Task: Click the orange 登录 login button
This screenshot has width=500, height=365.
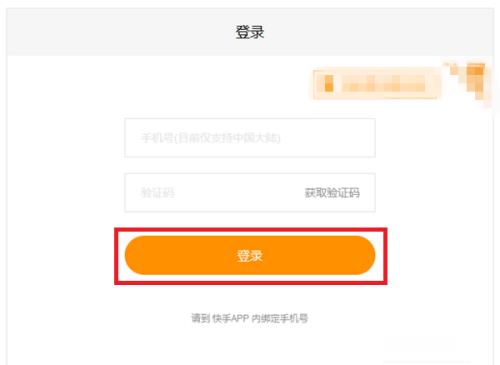Action: tap(250, 255)
